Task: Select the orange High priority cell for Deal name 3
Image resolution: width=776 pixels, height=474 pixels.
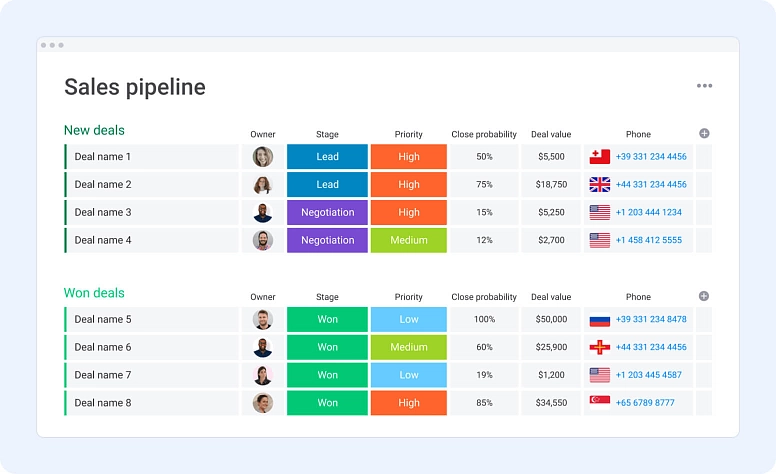Action: 409,213
